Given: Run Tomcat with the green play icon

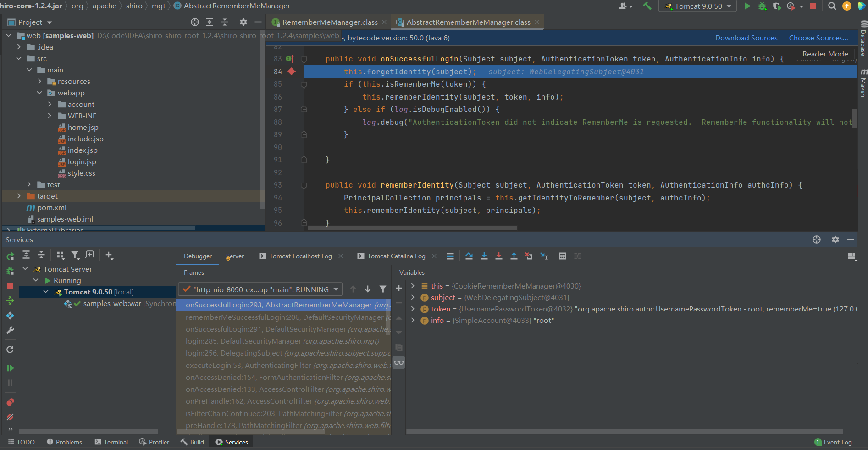Looking at the screenshot, I should (747, 6).
